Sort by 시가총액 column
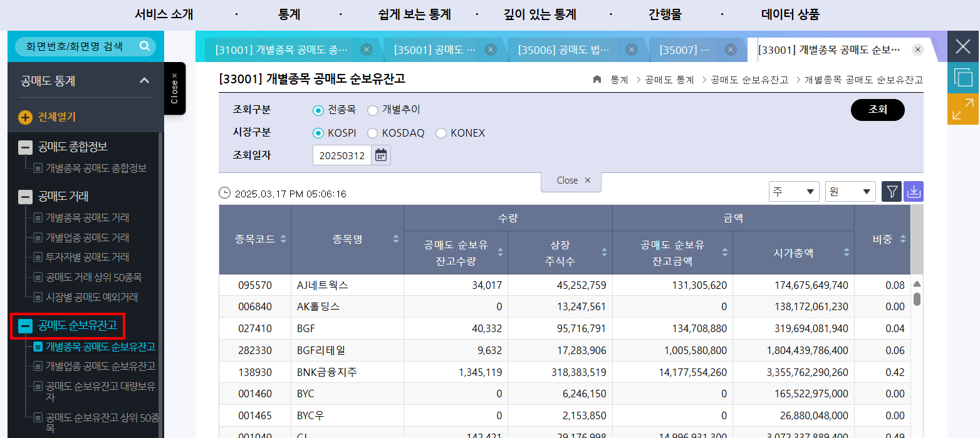 847,253
